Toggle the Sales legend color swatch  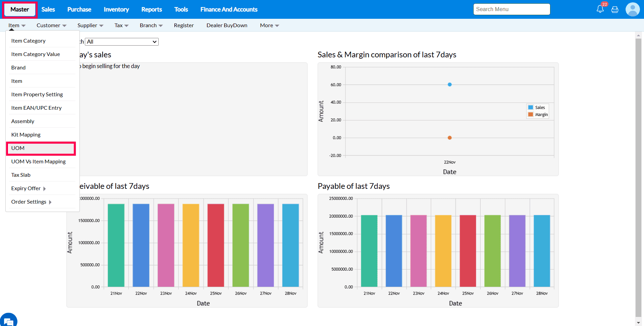pyautogui.click(x=531, y=107)
